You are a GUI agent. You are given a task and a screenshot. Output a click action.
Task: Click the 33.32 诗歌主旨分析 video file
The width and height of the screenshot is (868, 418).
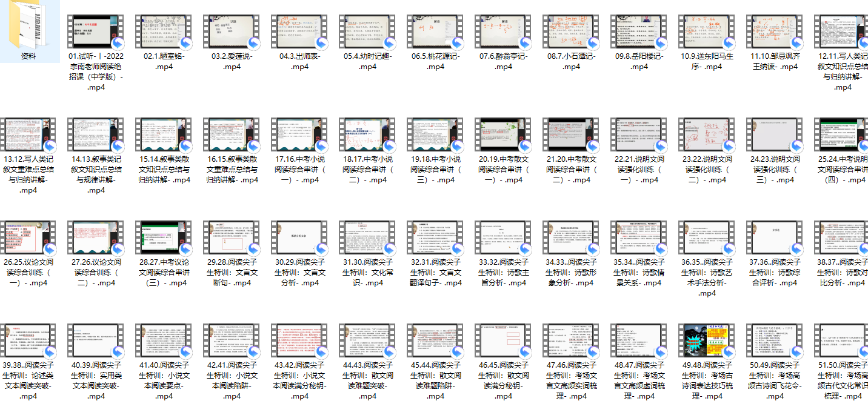[x=504, y=237]
